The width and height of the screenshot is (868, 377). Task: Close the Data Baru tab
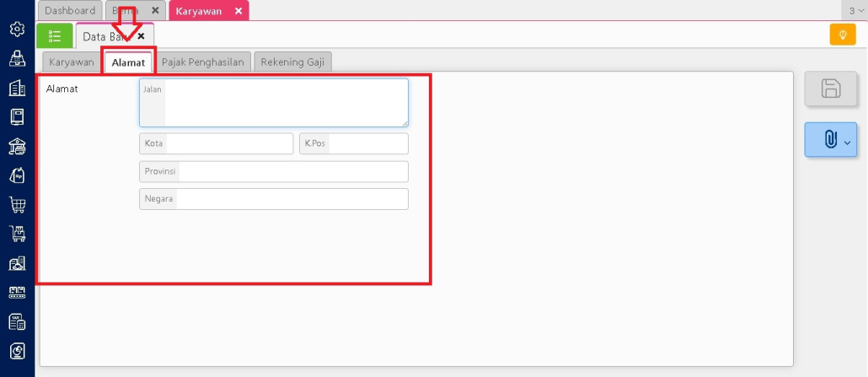(142, 36)
